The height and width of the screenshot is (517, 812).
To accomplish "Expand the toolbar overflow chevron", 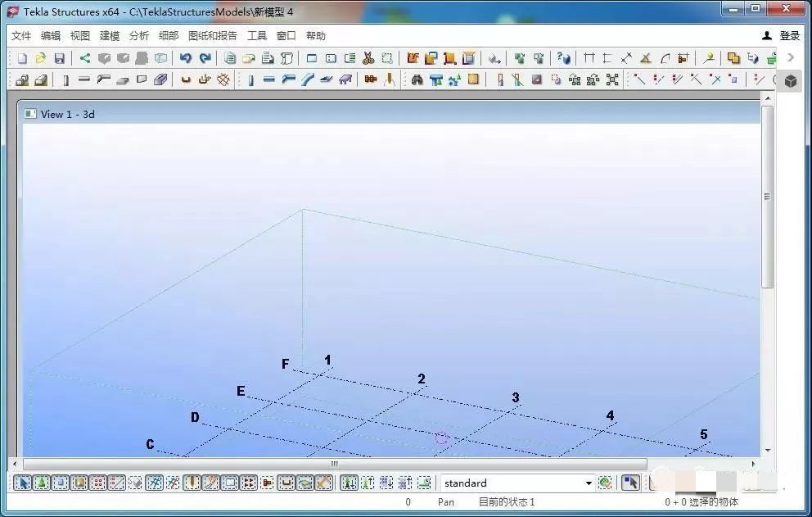I will tap(790, 57).
